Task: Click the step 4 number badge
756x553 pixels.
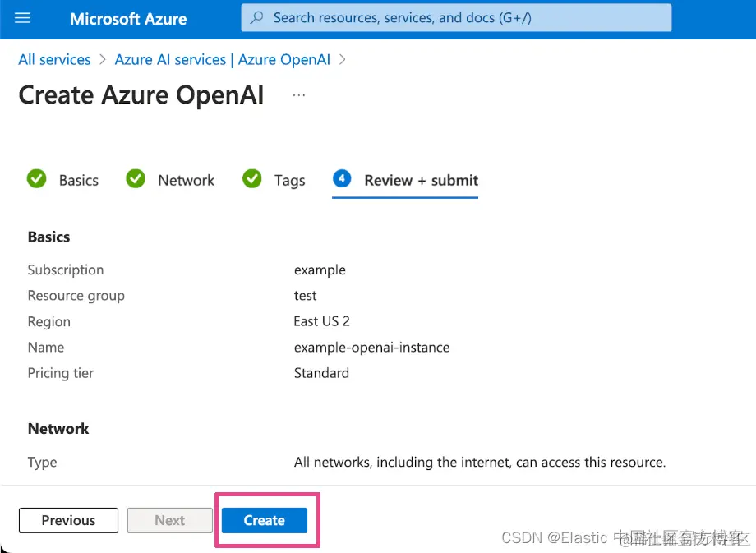Action: coord(342,179)
